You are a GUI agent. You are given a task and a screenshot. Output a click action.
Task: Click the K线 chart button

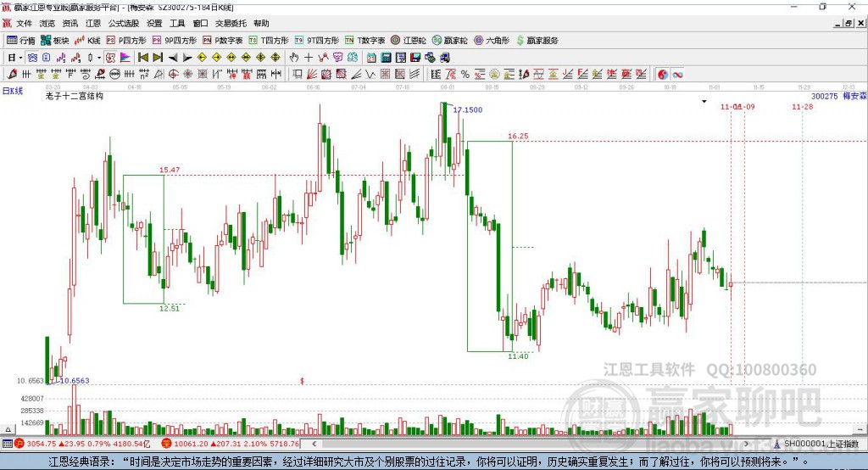click(88, 40)
